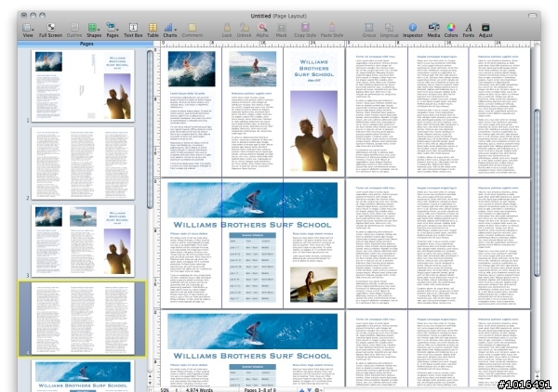This screenshot has height=392, width=558.
Task: Click the Group toolbar icon
Action: pyautogui.click(x=369, y=31)
